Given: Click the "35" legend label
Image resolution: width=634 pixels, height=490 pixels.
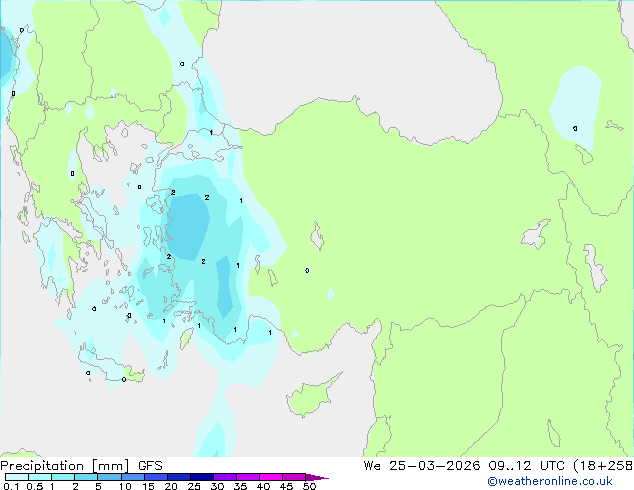Looking at the screenshot, I should pyautogui.click(x=240, y=486).
